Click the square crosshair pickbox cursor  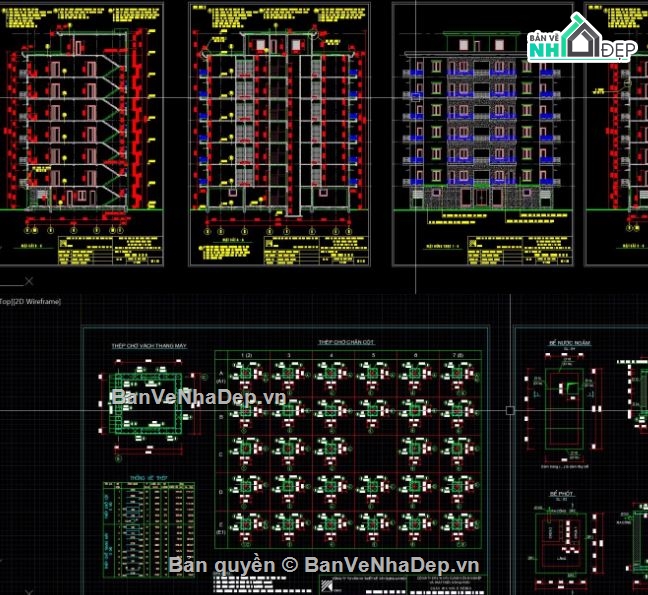(511, 410)
